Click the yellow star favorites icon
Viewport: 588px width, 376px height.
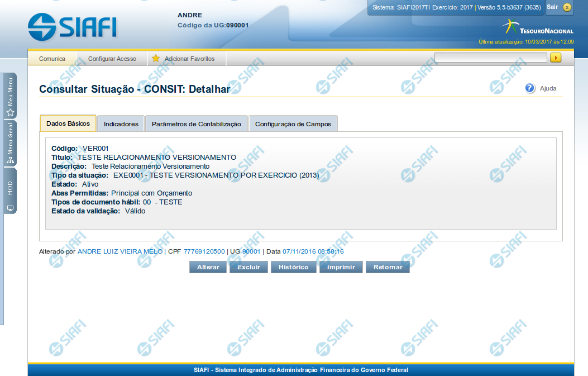pyautogui.click(x=156, y=59)
